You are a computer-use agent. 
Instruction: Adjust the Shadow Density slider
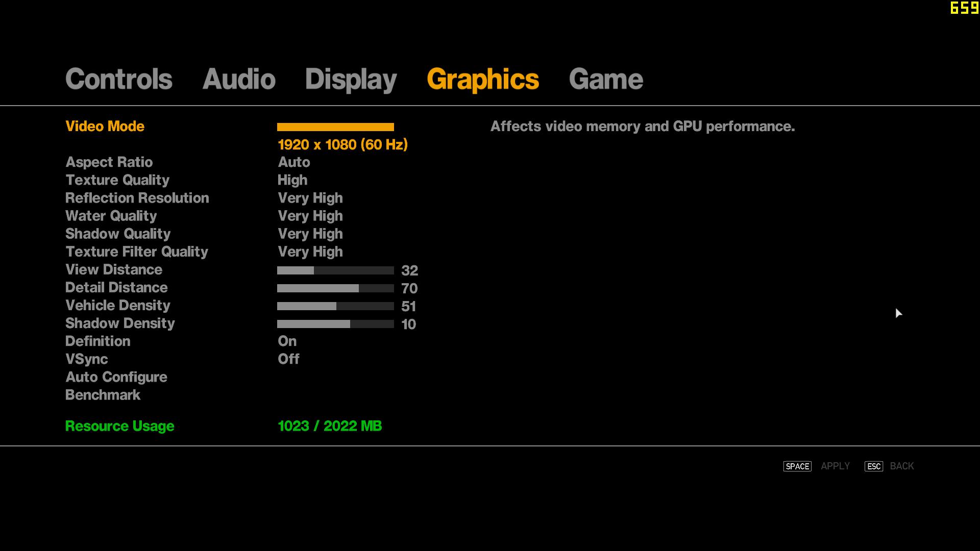(x=335, y=324)
